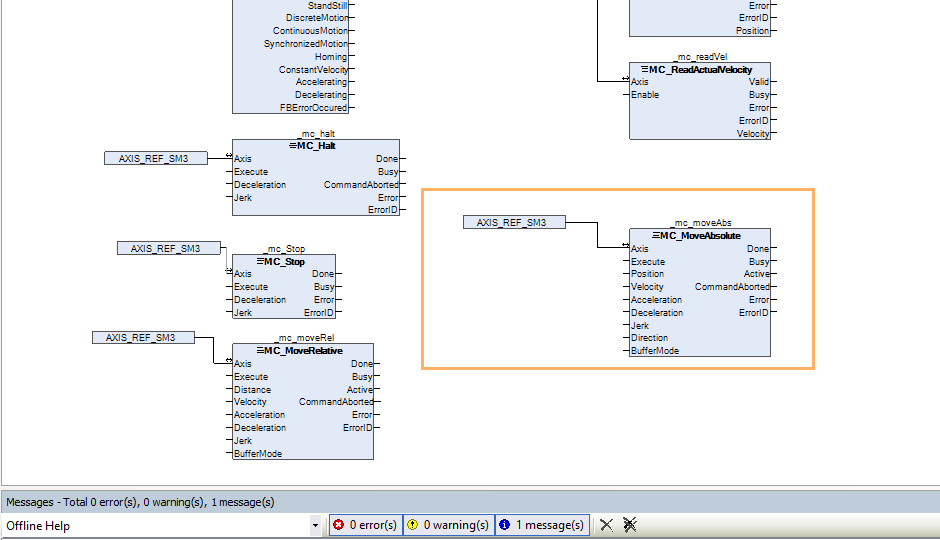
Task: Click the MC_Stop block header icon
Action: pyautogui.click(x=259, y=261)
